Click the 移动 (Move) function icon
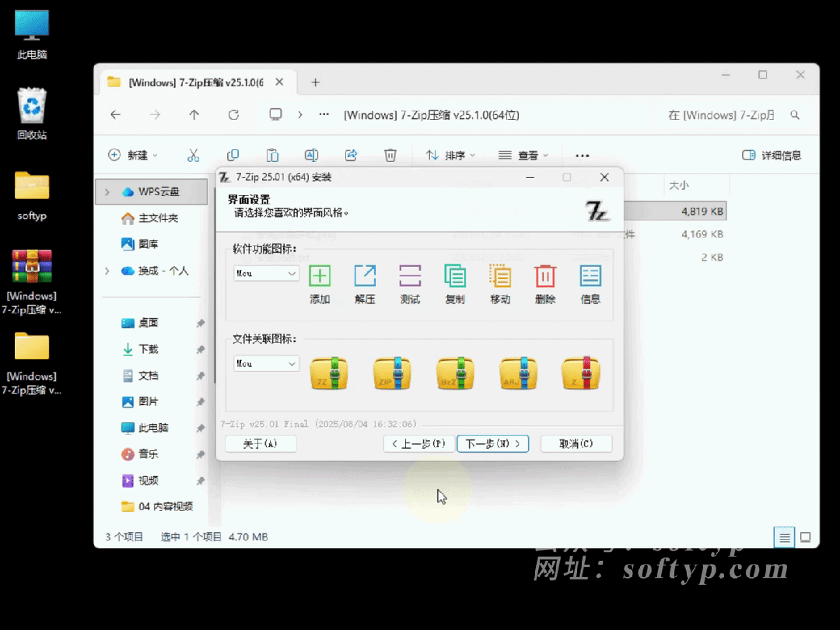Screen dimensions: 840x630 [x=500, y=276]
